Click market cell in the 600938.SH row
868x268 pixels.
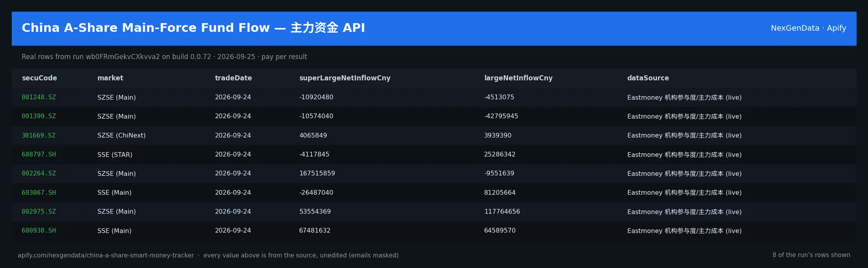tap(114, 230)
